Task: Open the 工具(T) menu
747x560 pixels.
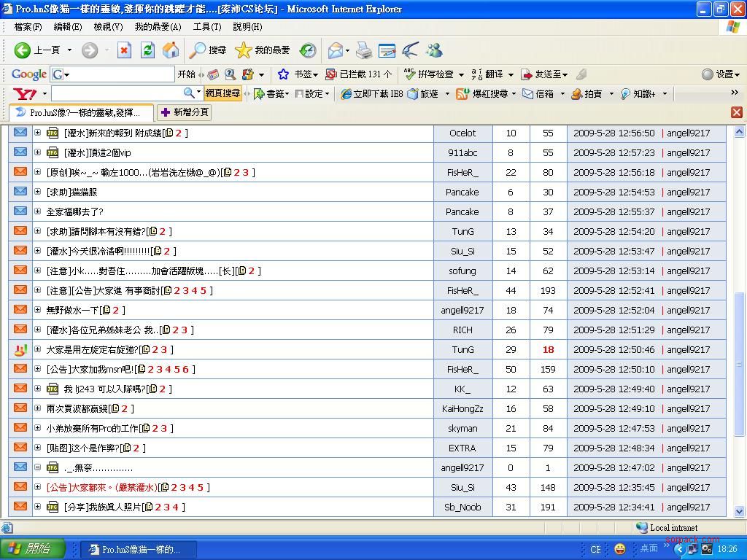Action: [206, 27]
